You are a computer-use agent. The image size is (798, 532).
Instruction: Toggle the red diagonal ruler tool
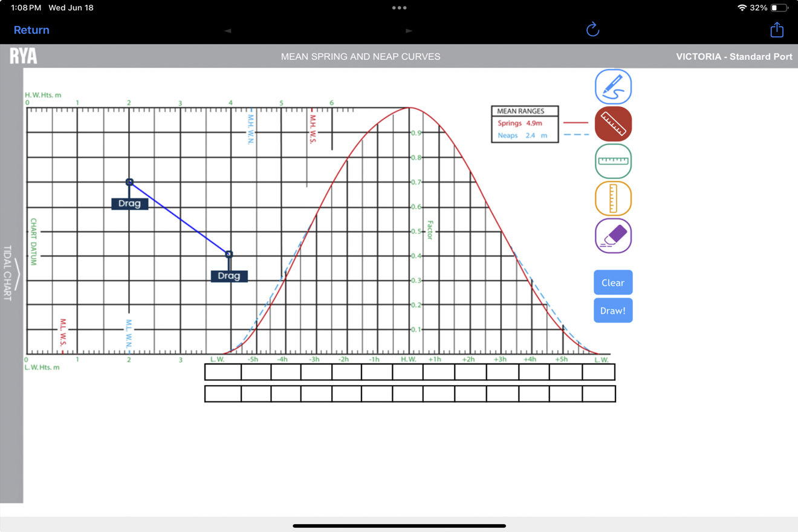[x=613, y=124]
